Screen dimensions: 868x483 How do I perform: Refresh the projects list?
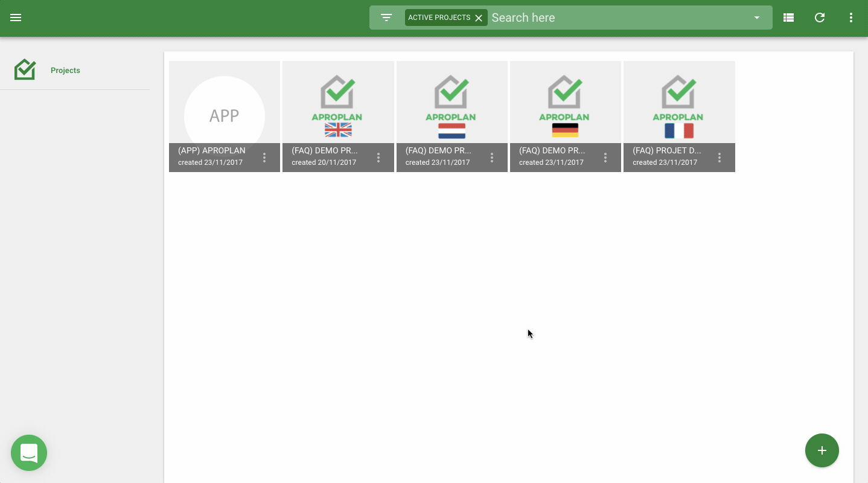(x=820, y=18)
